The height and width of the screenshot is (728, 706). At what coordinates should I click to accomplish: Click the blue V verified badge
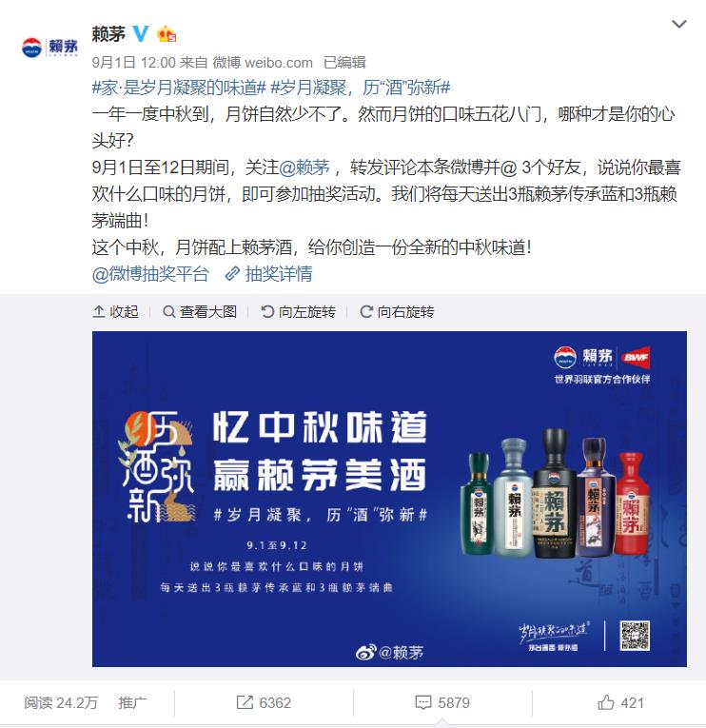(x=141, y=34)
